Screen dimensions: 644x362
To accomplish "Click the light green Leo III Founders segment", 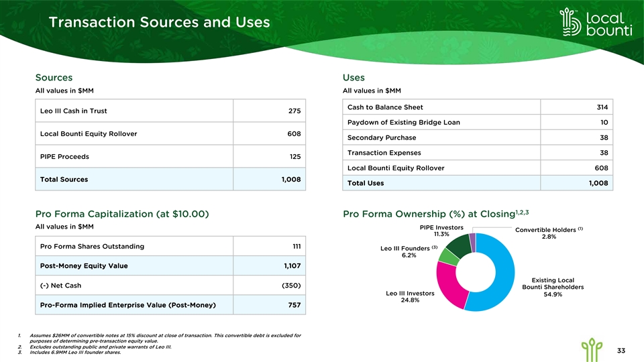I will [447, 257].
